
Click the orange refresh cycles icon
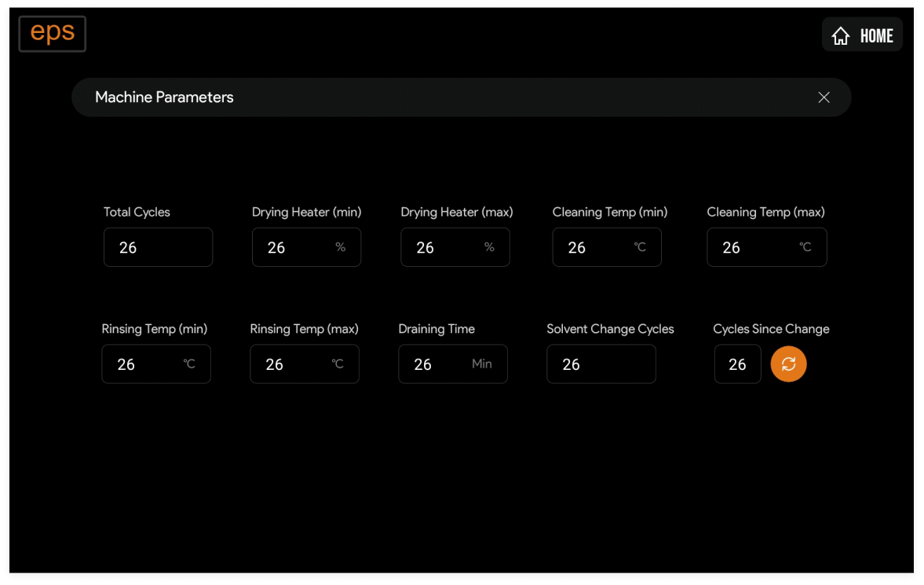[788, 364]
